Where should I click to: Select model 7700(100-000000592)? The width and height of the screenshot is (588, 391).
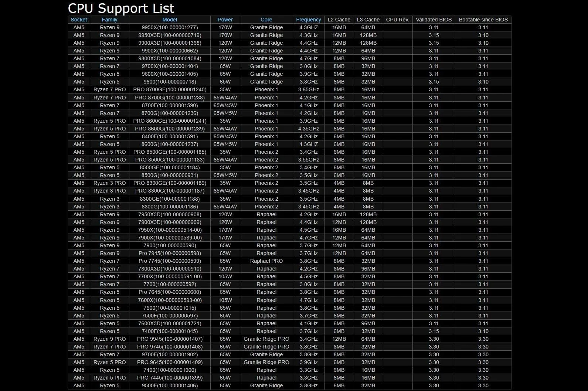pyautogui.click(x=170, y=284)
